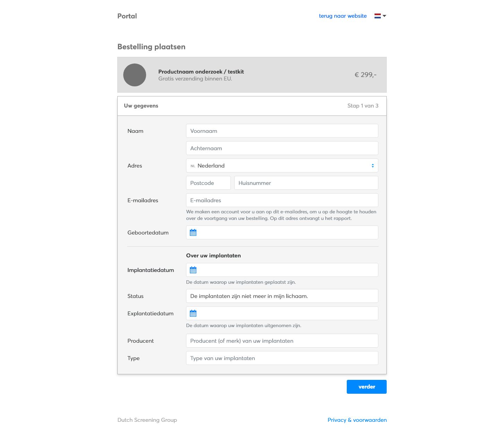Expand the language selector arrow
The image size is (504, 435).
[x=384, y=16]
